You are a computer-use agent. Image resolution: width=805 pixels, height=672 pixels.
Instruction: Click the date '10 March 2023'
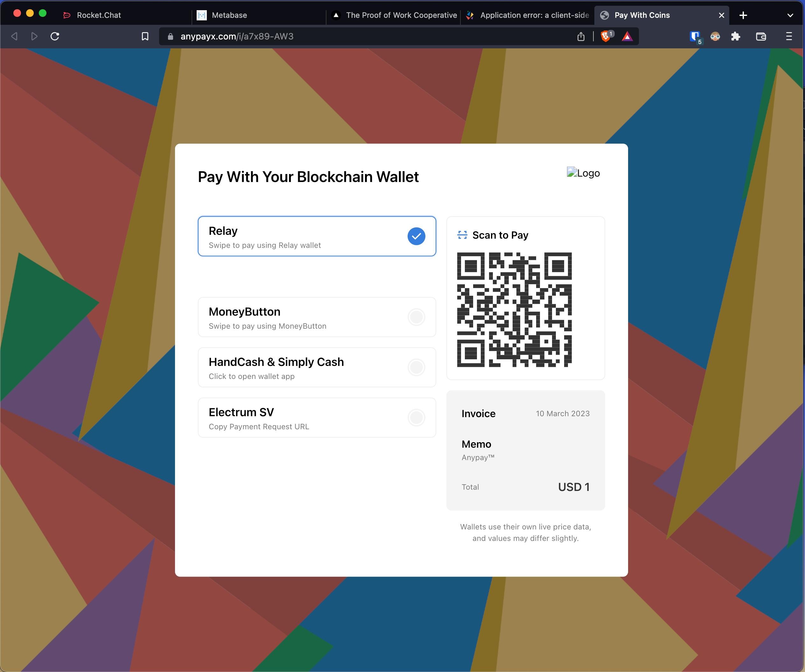(563, 414)
